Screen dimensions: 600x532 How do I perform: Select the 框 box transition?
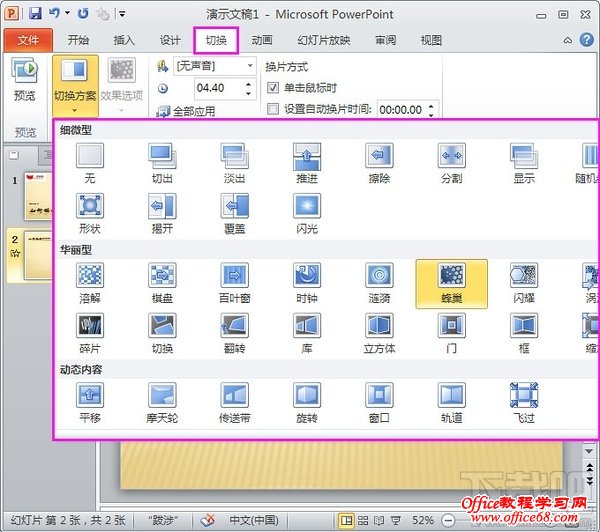coord(524,333)
